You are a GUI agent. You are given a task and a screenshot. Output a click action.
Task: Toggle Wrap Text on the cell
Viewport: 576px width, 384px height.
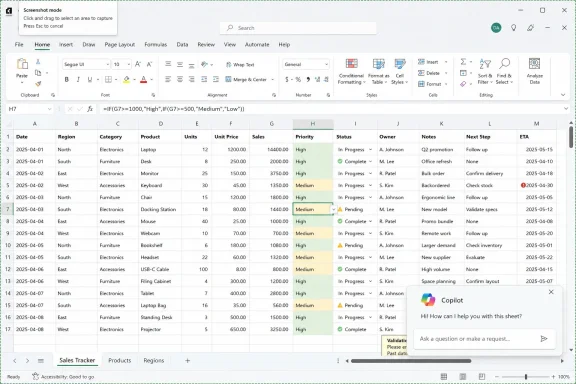[x=240, y=65]
